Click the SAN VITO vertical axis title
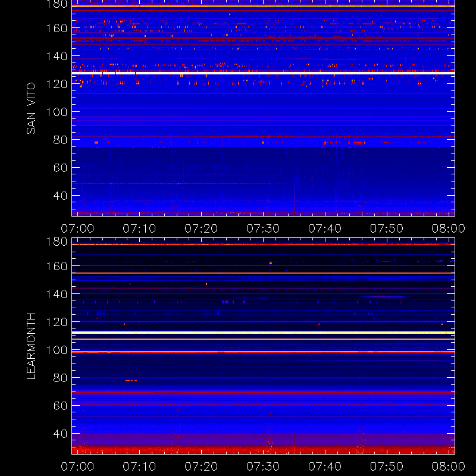 point(31,108)
